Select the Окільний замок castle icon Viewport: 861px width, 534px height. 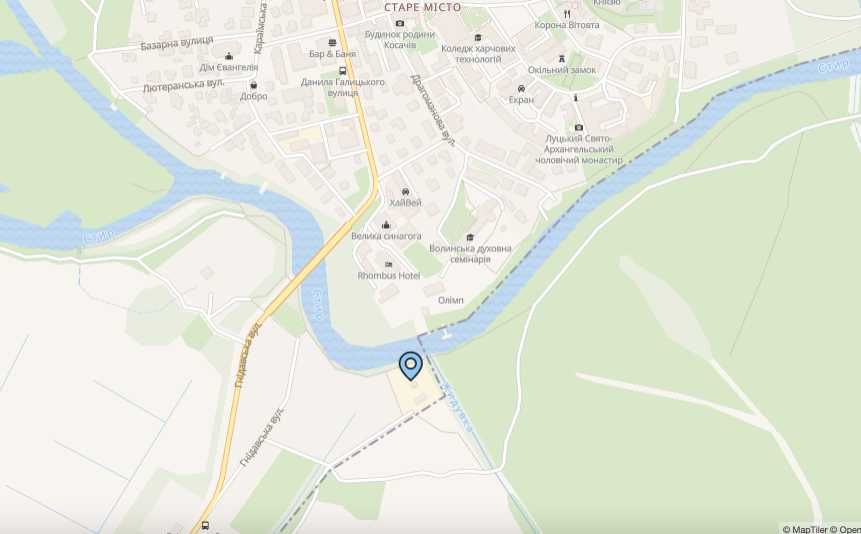562,59
